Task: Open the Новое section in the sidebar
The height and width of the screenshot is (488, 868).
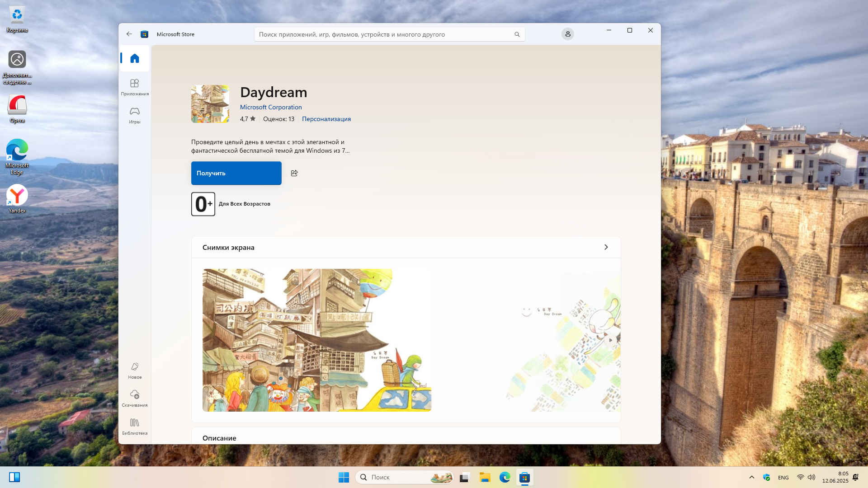Action: pyautogui.click(x=134, y=370)
